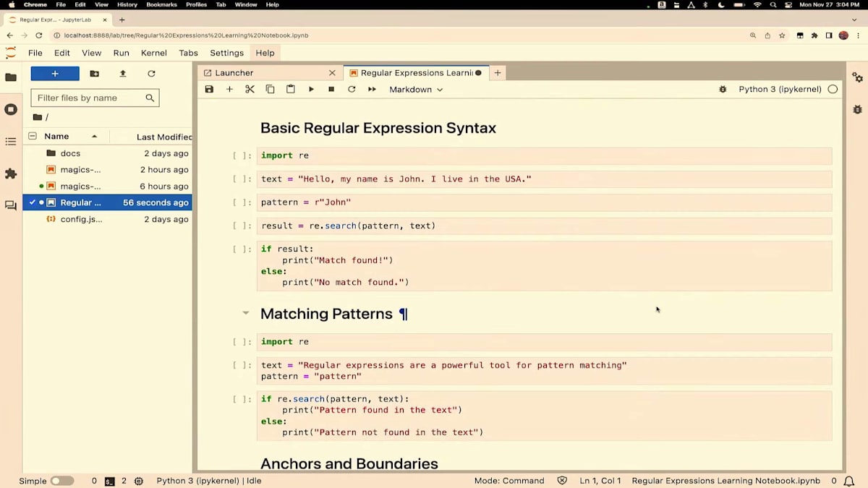Open the file browser sidebar icon
The image size is (868, 488).
pyautogui.click(x=11, y=77)
